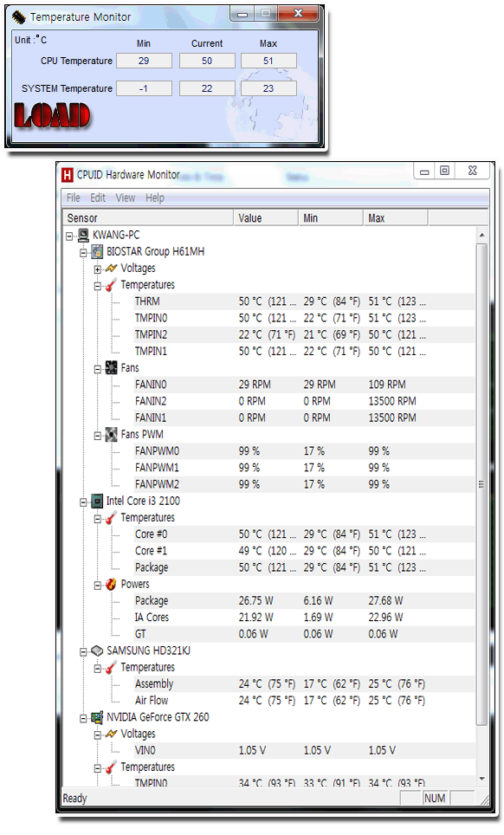Open the File menu
Screen dimensions: 504x835
[x=73, y=198]
